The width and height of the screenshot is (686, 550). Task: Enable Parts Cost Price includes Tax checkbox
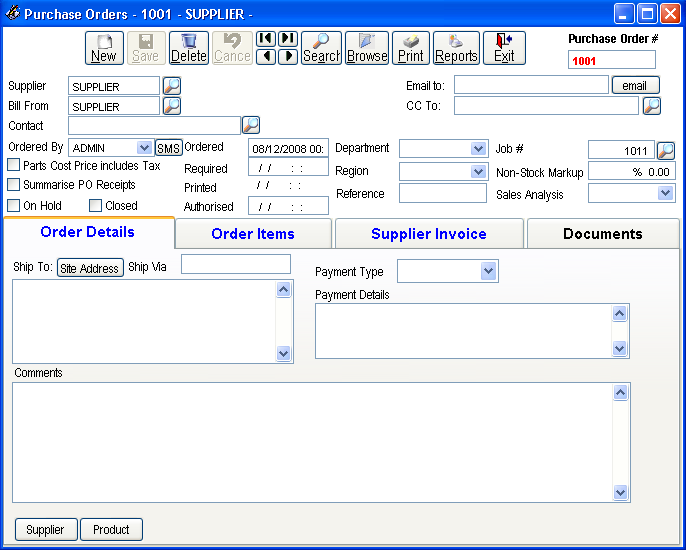[14, 165]
